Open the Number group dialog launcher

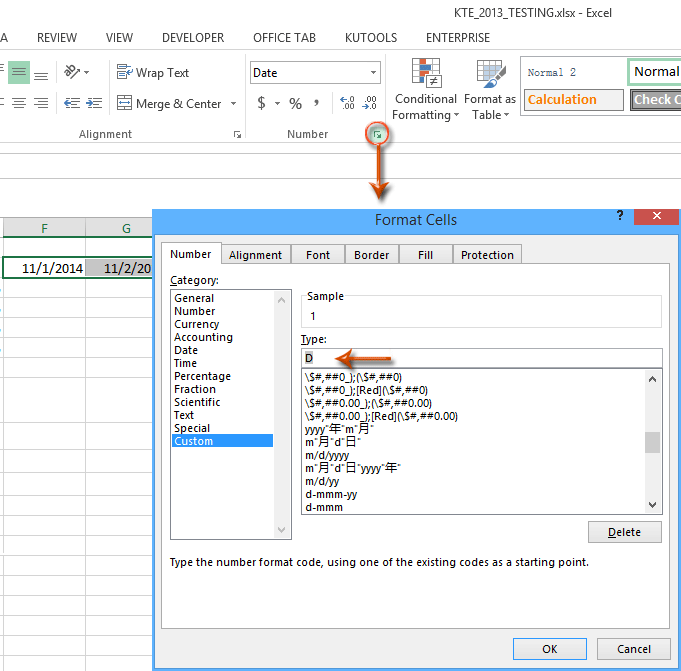point(377,134)
